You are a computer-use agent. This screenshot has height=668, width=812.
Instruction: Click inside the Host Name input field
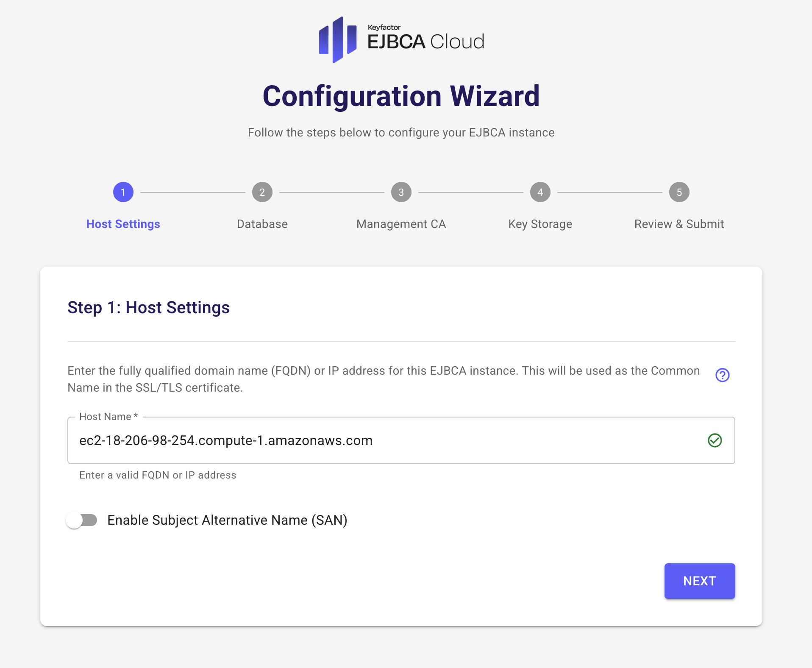381,440
